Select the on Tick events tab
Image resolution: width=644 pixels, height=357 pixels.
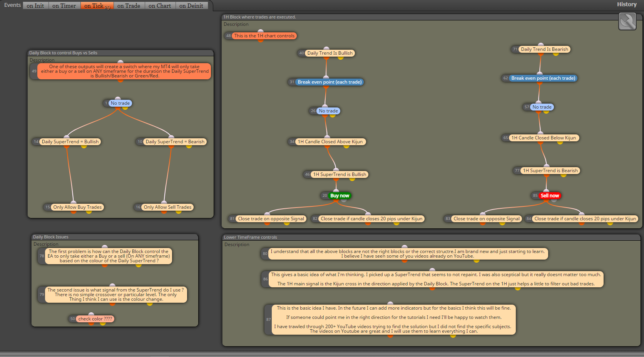pos(97,6)
